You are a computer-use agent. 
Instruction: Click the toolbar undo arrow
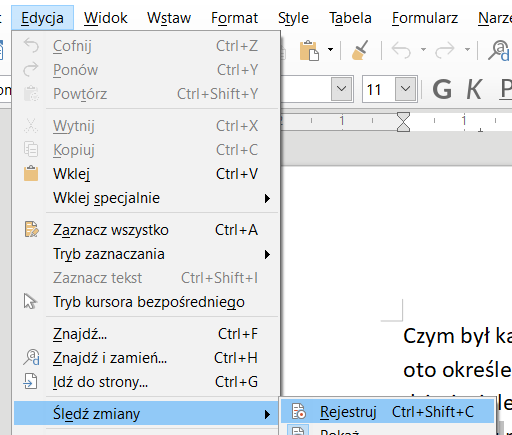point(401,50)
